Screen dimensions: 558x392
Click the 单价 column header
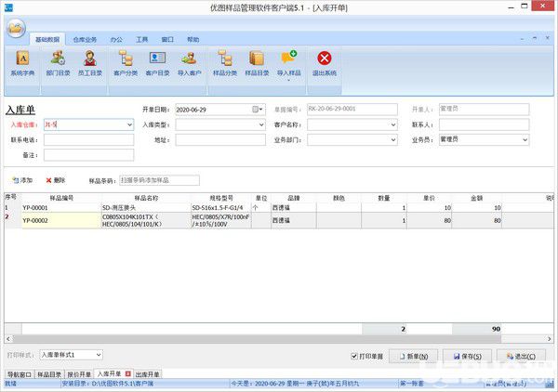click(x=429, y=198)
